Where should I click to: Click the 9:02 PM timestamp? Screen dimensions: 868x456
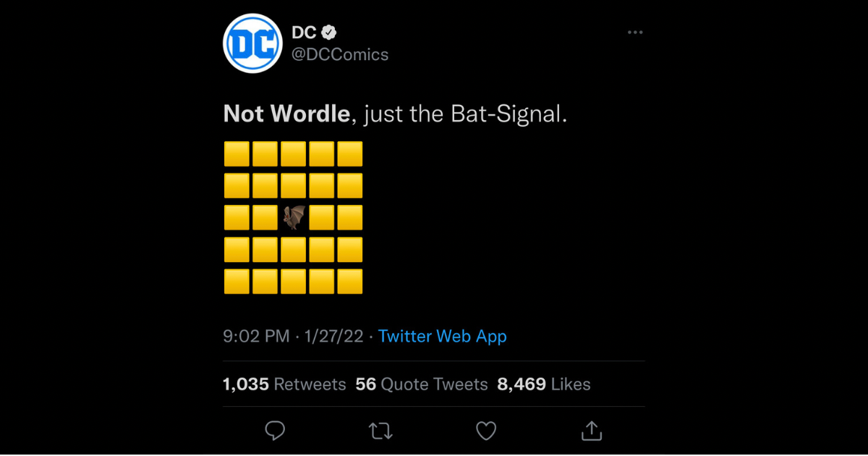pyautogui.click(x=256, y=337)
